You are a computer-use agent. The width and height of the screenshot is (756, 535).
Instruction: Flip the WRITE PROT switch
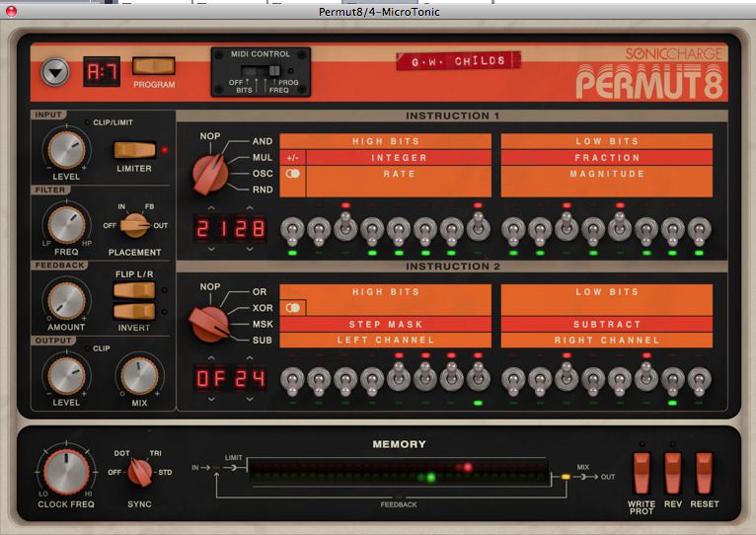click(x=642, y=473)
